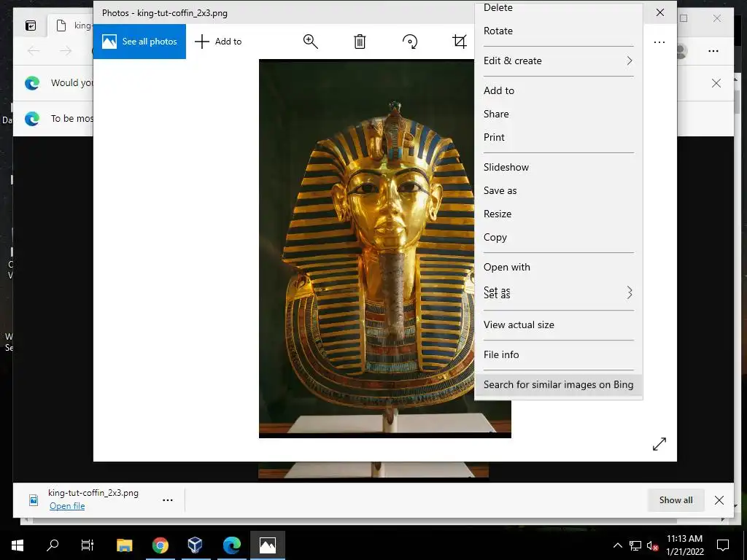Image resolution: width=747 pixels, height=560 pixels.
Task: Choose Copy in the context menu
Action: click(559, 237)
